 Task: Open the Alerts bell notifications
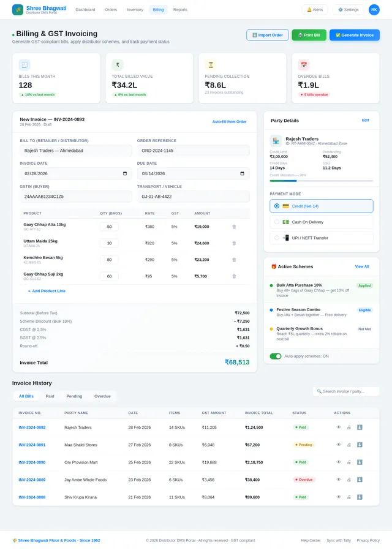click(315, 10)
